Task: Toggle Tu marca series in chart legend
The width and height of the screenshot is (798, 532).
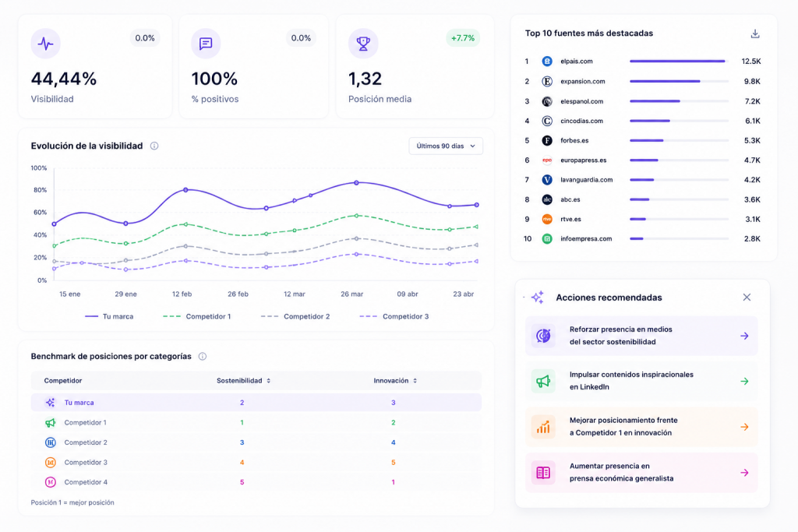Action: [x=109, y=316]
